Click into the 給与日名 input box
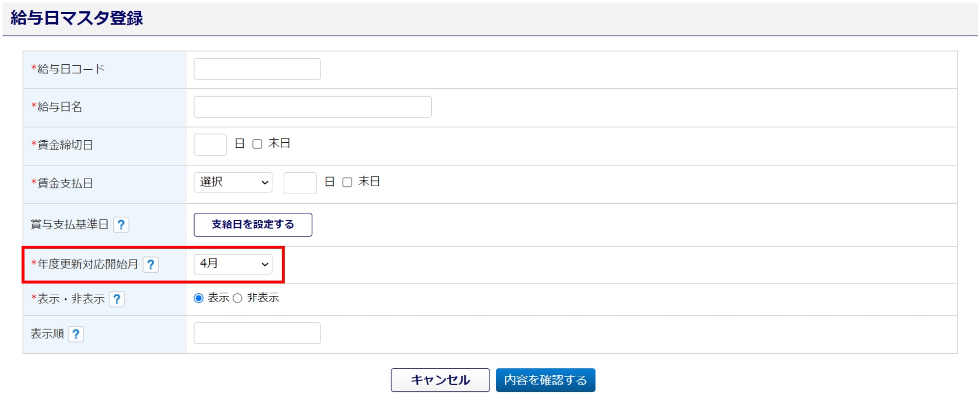980x413 pixels. (x=313, y=107)
